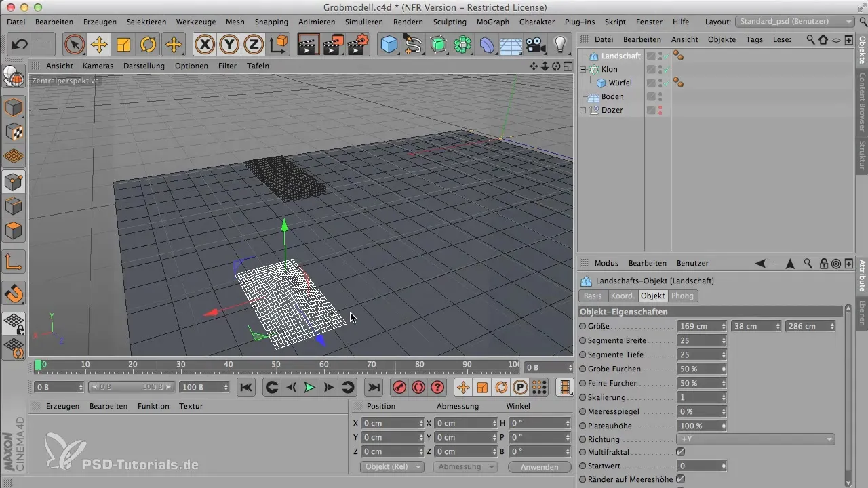Screen dimensions: 868x488
Task: Add a floor environment object
Action: point(511,45)
